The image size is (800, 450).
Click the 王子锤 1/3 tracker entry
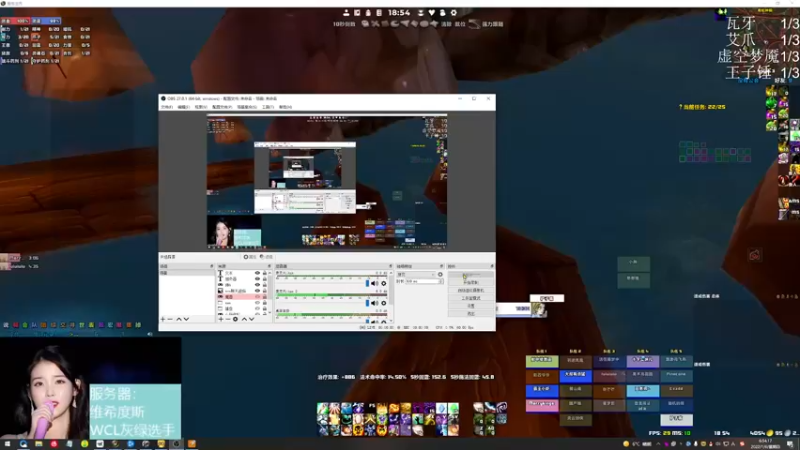pos(762,72)
